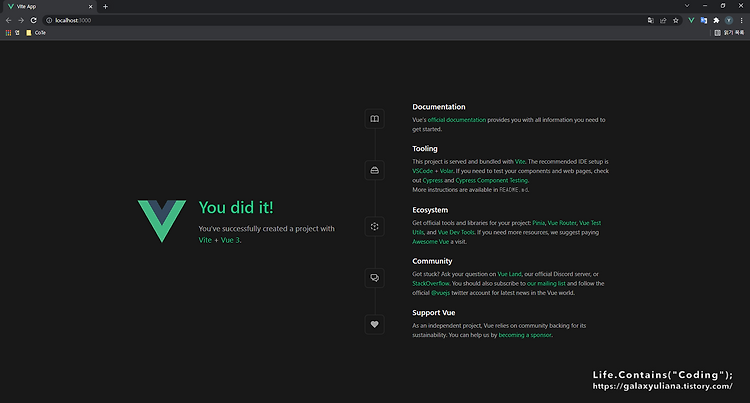Open the our mailing list link

pos(546,283)
